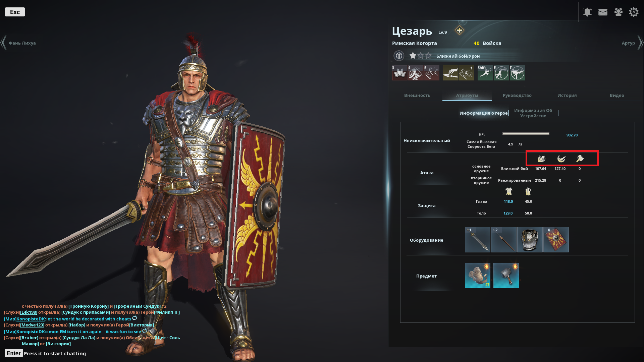The width and height of the screenshot is (644, 362).
Task: Click the Roman shield equipment slot X
Action: (556, 240)
